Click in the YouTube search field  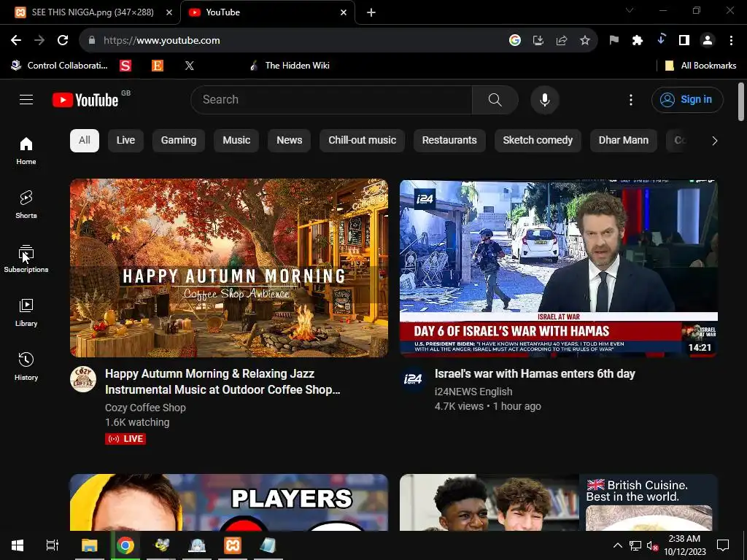[331, 99]
